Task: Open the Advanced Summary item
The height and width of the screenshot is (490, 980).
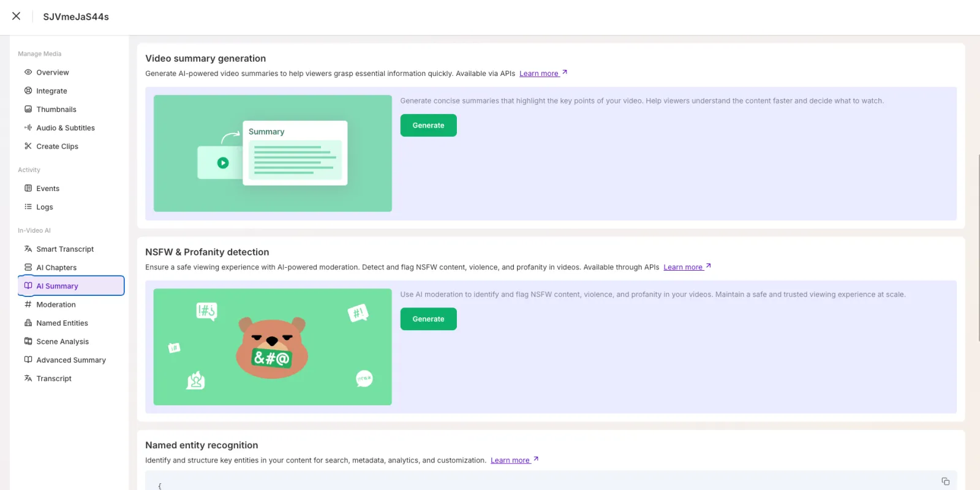Action: (71, 360)
